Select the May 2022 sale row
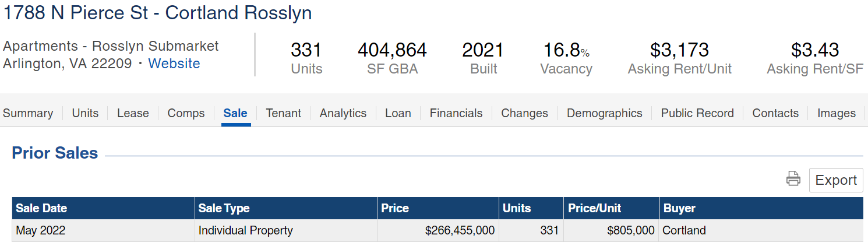This screenshot has height=249, width=868. point(41,230)
